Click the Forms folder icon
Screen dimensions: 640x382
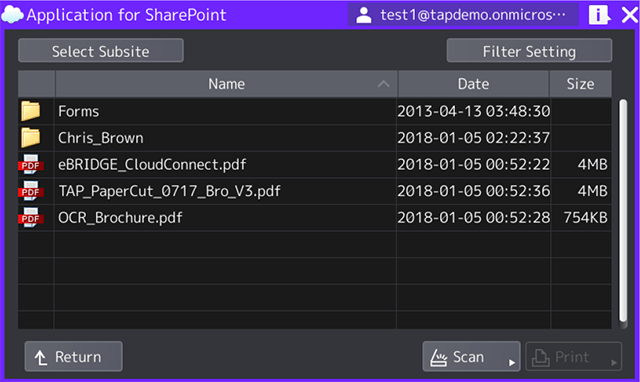31,111
